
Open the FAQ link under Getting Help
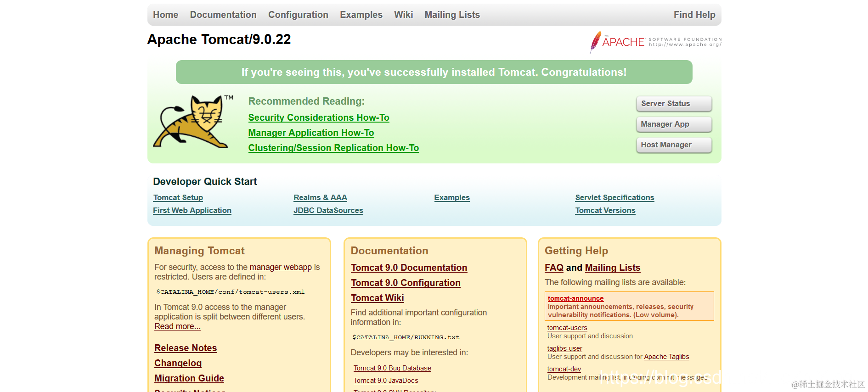(x=554, y=268)
